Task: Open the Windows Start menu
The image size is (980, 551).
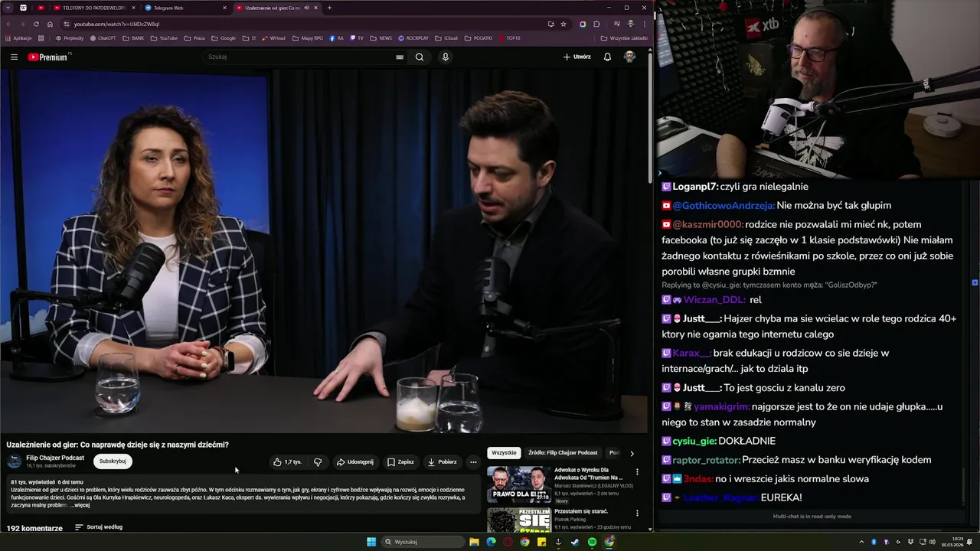Action: [x=371, y=542]
